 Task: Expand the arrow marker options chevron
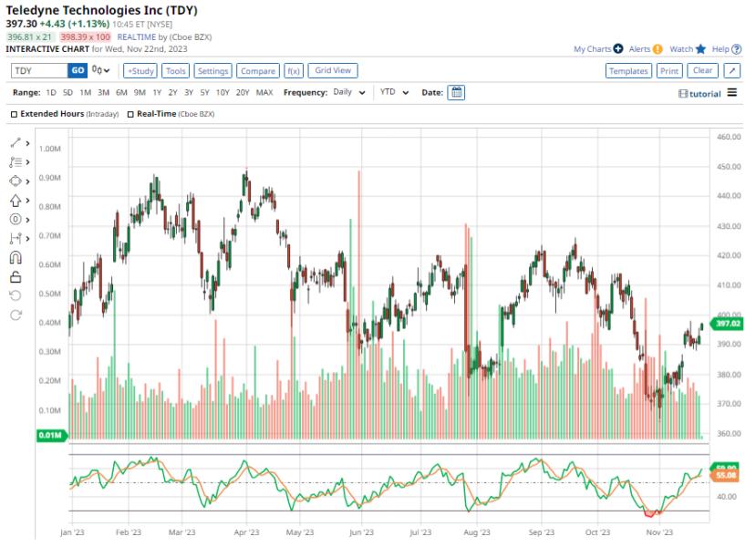[x=27, y=201]
